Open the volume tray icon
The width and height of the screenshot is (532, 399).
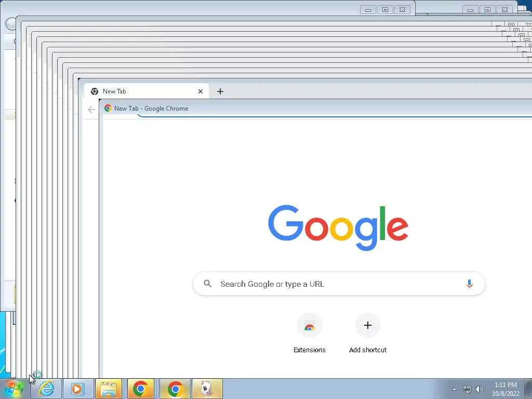[x=480, y=389]
